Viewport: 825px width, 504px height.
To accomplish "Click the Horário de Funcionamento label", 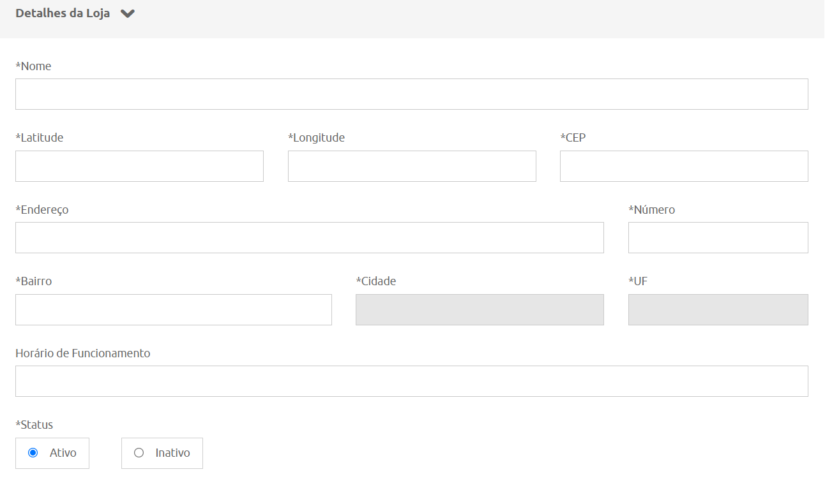I will [x=83, y=353].
